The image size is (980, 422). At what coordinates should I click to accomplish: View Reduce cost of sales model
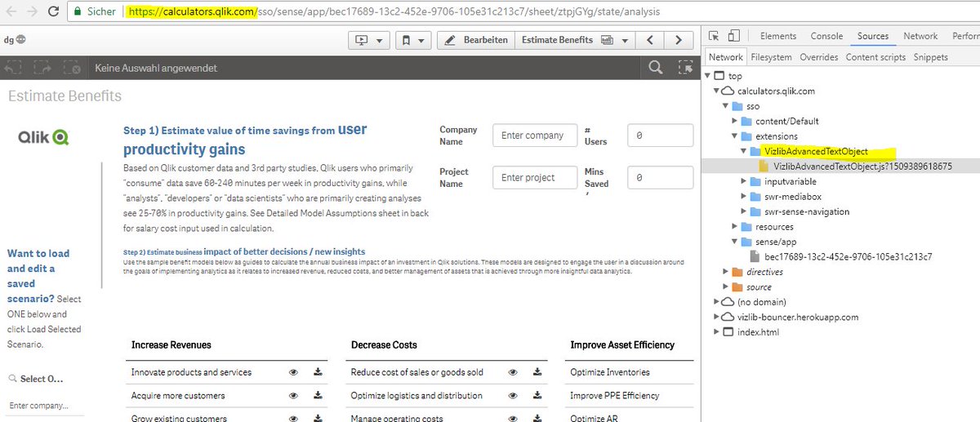513,372
